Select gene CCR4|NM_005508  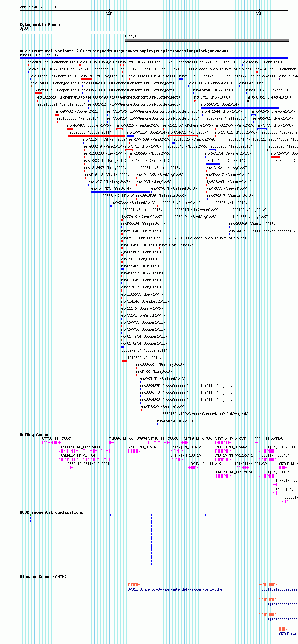pos(269,439)
